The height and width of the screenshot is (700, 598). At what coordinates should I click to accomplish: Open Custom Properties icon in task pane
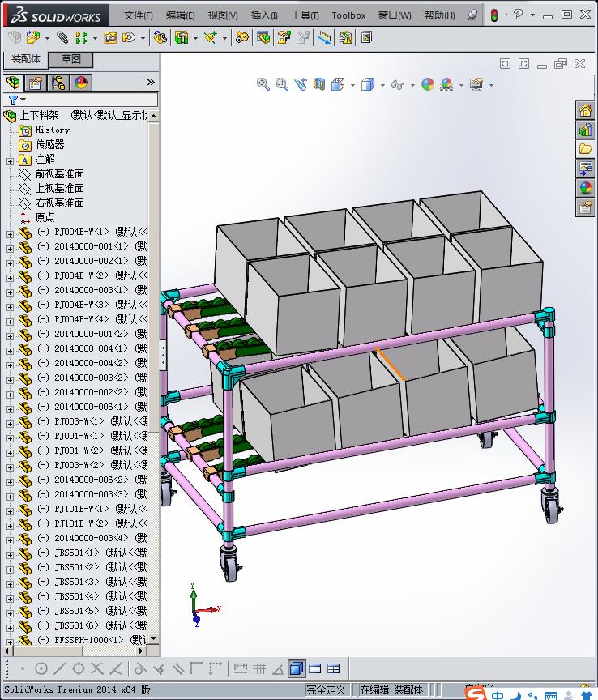585,207
